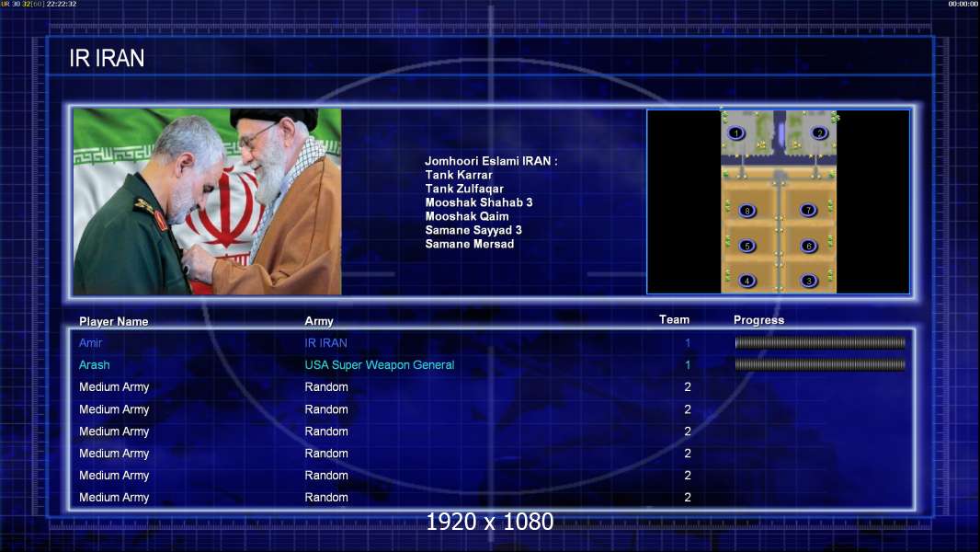This screenshot has height=552, width=980.
Task: Select start position 4 on the minimap
Action: pyautogui.click(x=746, y=281)
